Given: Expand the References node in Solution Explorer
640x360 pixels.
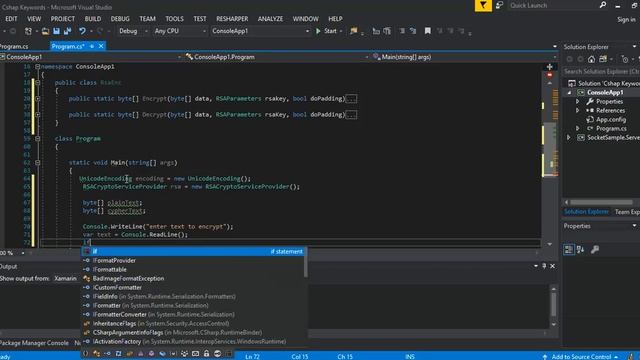Looking at the screenshot, I should (578, 111).
